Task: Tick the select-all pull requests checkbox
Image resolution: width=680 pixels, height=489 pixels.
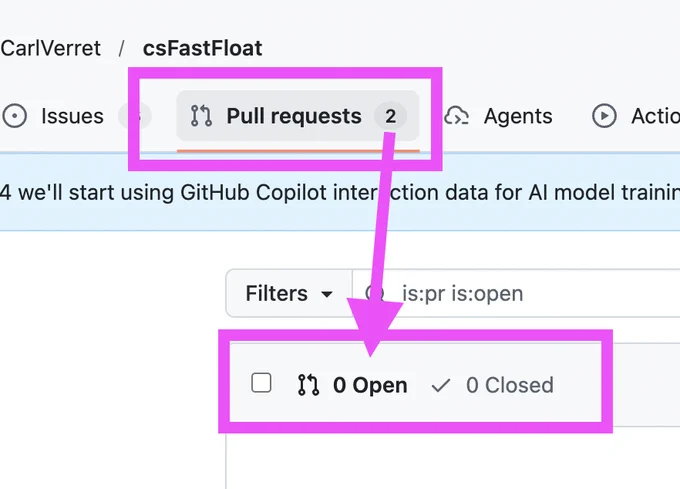Action: pyautogui.click(x=262, y=383)
